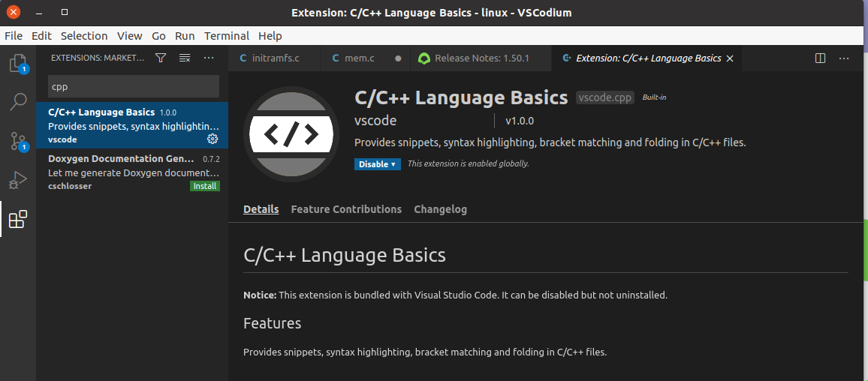Open the Source Control view
The height and width of the screenshot is (381, 868).
18,141
